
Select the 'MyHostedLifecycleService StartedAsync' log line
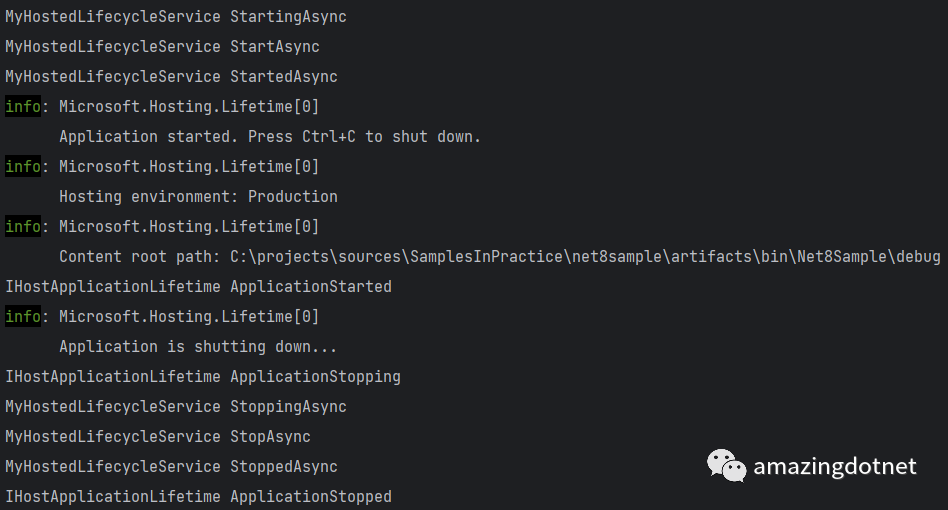171,77
